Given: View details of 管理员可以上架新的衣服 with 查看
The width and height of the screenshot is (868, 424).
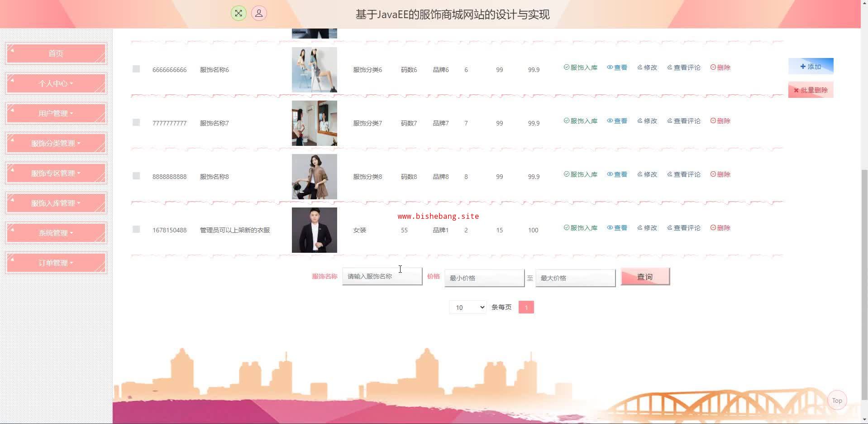Looking at the screenshot, I should tap(617, 228).
